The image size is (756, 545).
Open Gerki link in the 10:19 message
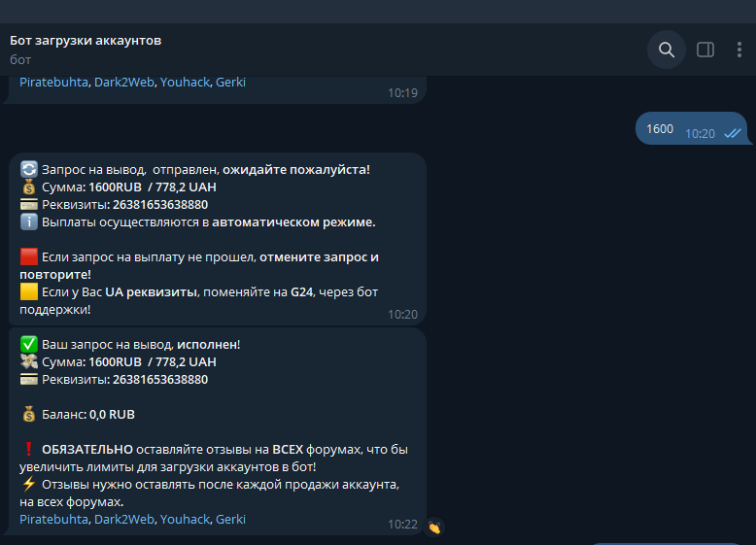pos(230,82)
